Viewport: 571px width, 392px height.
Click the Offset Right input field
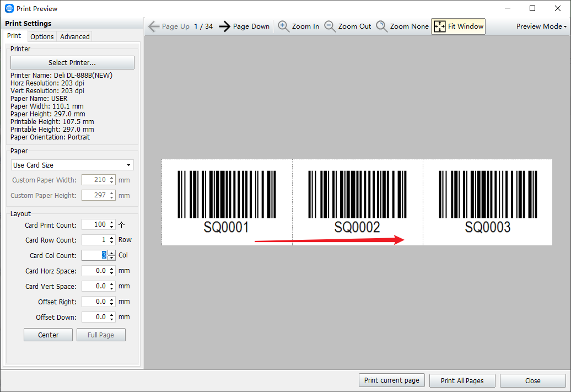pos(95,302)
